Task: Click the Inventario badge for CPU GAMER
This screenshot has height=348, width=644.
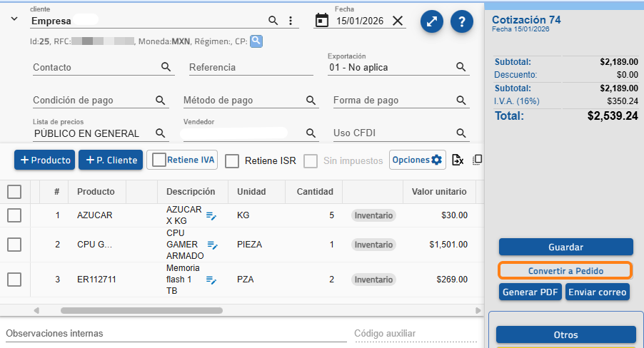Action: [373, 245]
